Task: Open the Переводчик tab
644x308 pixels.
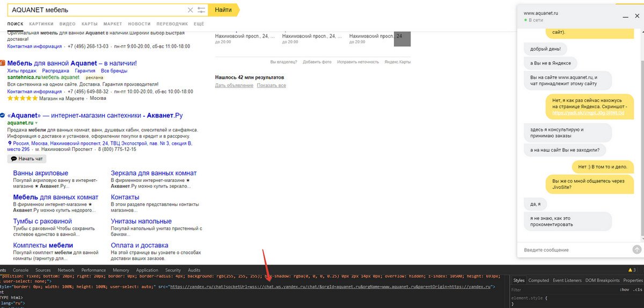Action: click(172, 24)
